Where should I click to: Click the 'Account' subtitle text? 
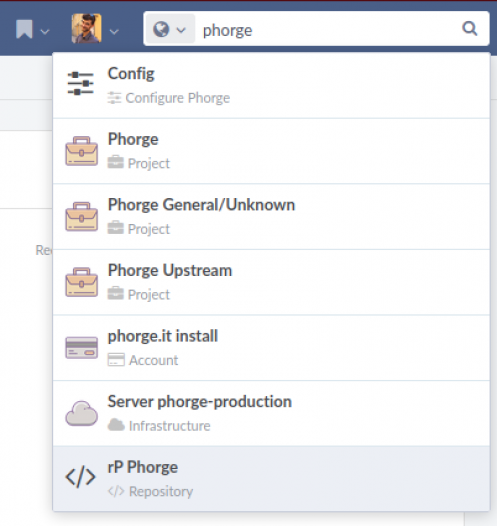[154, 360]
